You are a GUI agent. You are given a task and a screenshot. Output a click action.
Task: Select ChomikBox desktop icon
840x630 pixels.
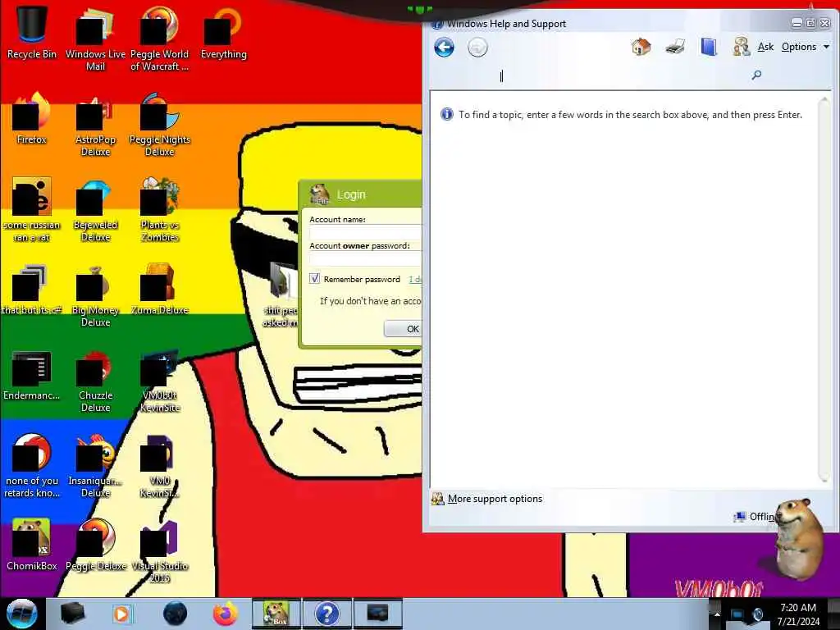pos(32,545)
